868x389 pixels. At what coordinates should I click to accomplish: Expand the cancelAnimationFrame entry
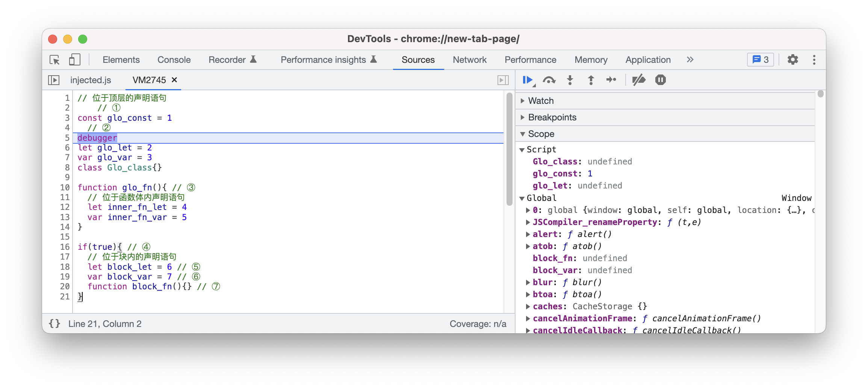(528, 319)
